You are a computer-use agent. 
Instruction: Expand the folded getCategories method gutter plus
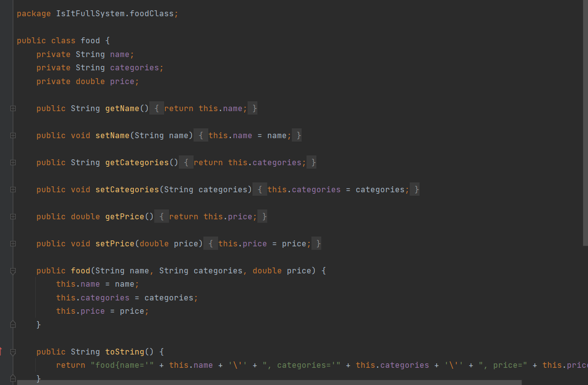pyautogui.click(x=13, y=162)
